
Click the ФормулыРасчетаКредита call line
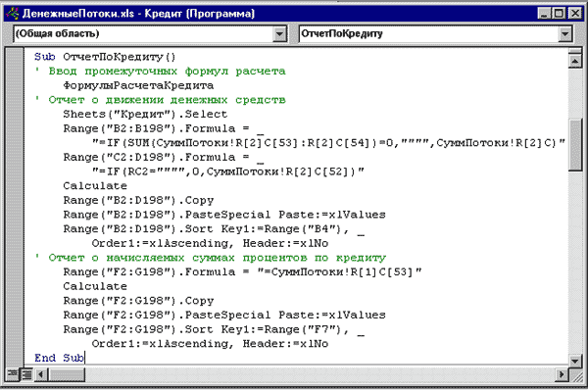click(138, 85)
